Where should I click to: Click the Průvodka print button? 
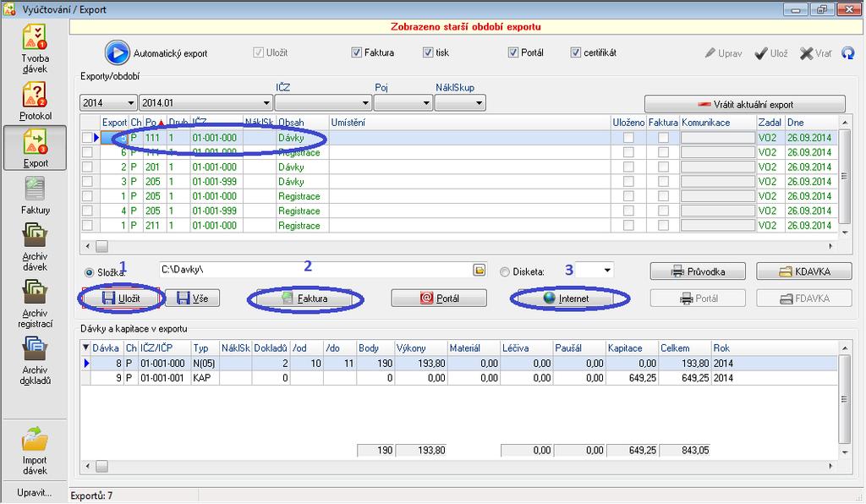coord(698,271)
